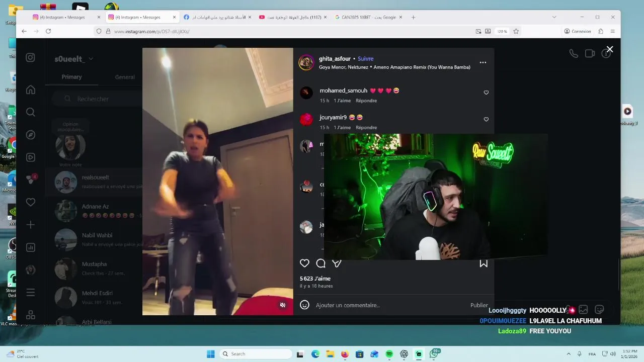Image resolution: width=644 pixels, height=362 pixels.
Task: Open Notifications heart in sidebar
Action: pos(31,202)
